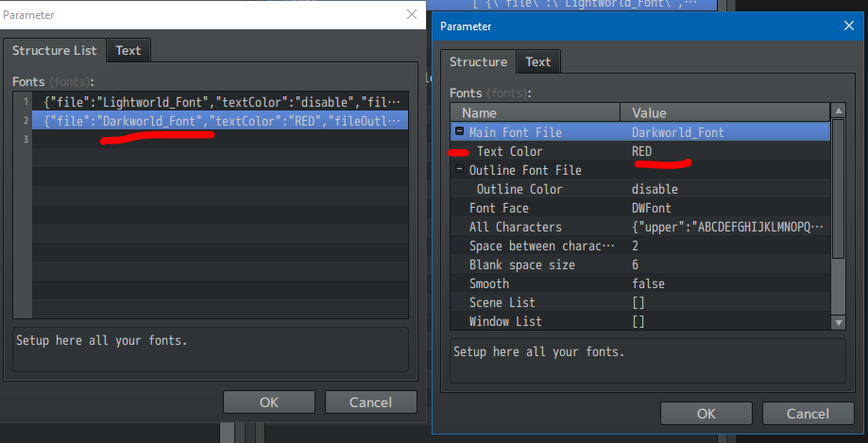868x443 pixels.
Task: Click the Outline Color disable value
Action: (x=655, y=189)
